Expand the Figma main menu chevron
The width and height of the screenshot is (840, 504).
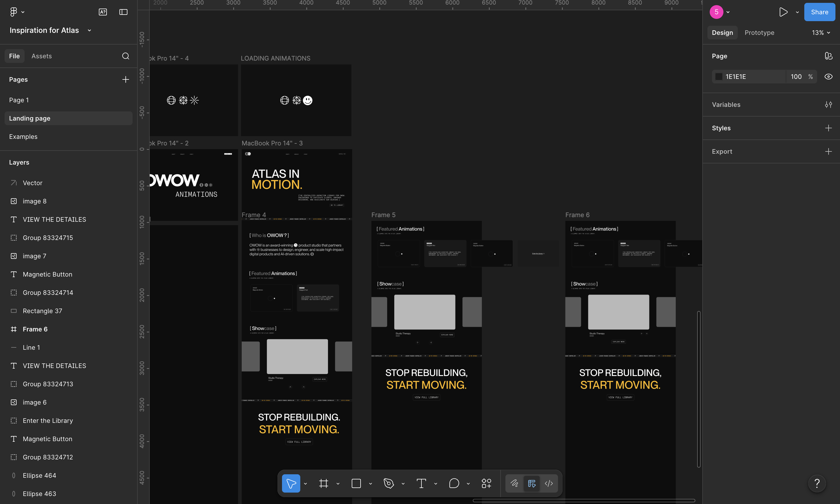tap(23, 12)
